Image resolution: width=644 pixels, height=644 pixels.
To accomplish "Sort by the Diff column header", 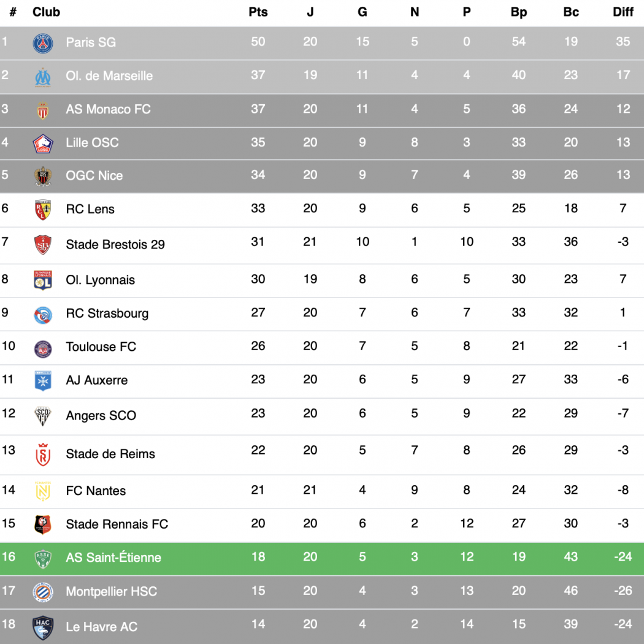I will click(x=623, y=12).
